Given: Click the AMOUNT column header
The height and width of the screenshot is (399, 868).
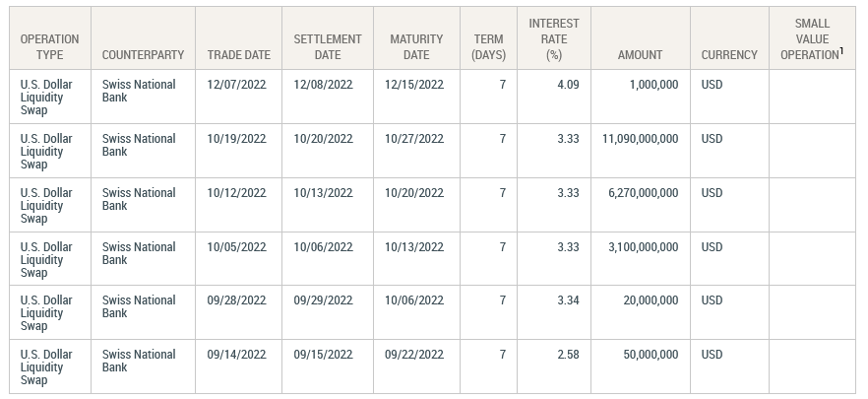Looking at the screenshot, I should [x=641, y=38].
